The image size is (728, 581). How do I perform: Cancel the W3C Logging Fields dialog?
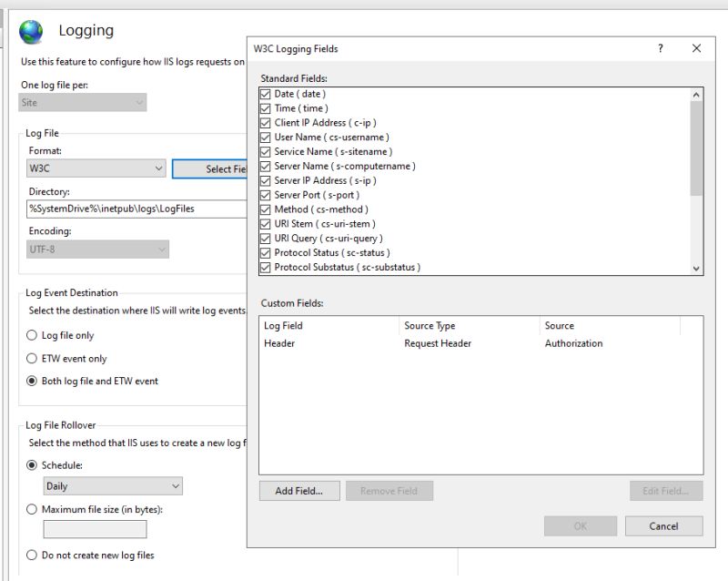663,525
